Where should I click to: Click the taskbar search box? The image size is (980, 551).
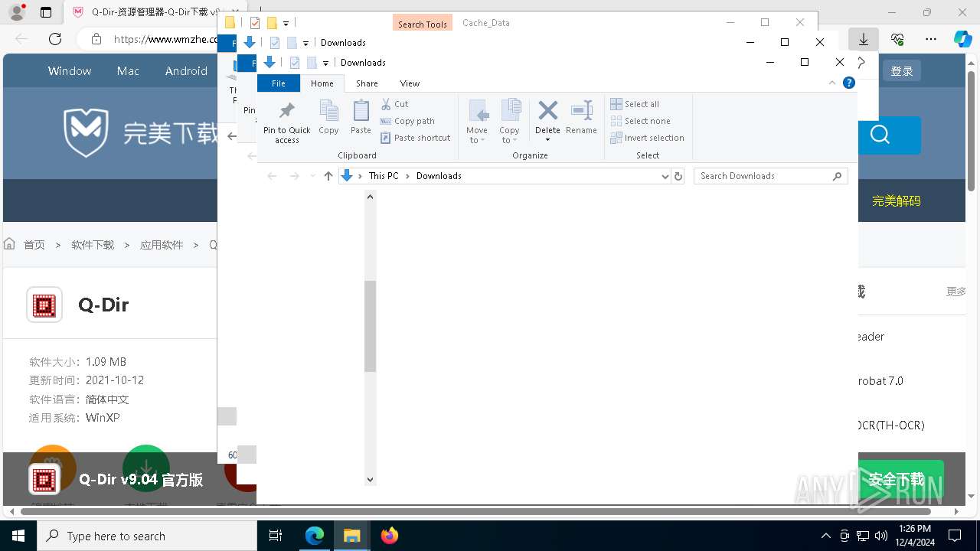(147, 536)
